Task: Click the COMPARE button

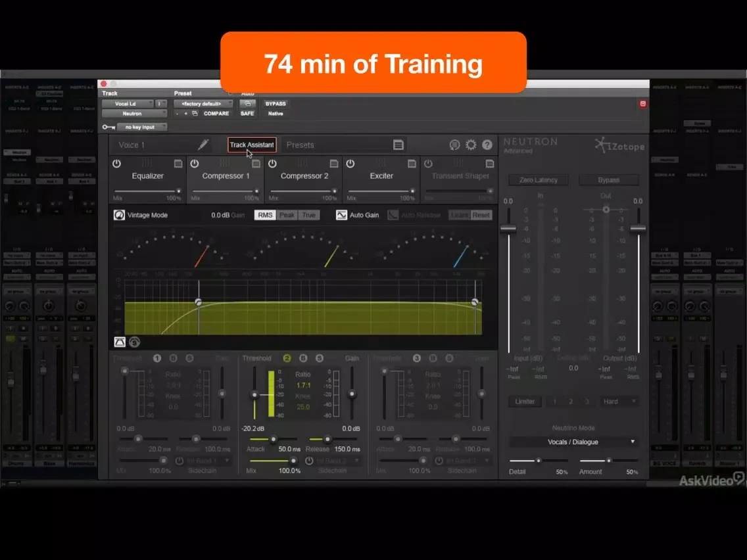Action: pyautogui.click(x=216, y=114)
